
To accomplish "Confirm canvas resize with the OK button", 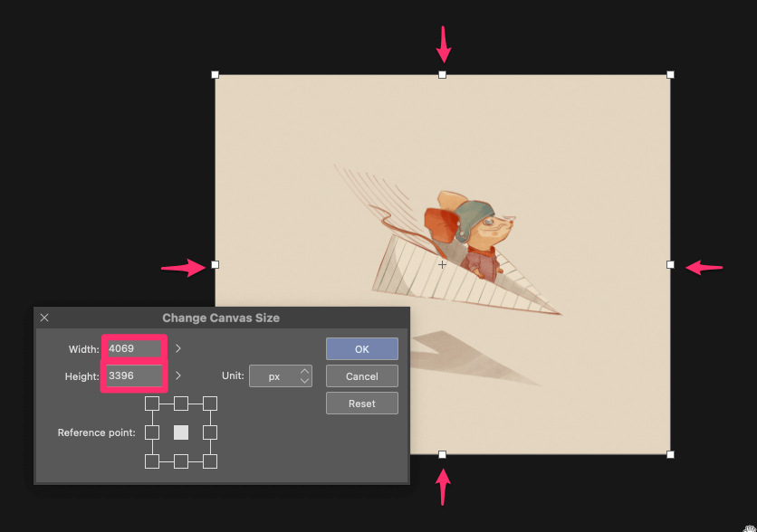I will pos(361,348).
